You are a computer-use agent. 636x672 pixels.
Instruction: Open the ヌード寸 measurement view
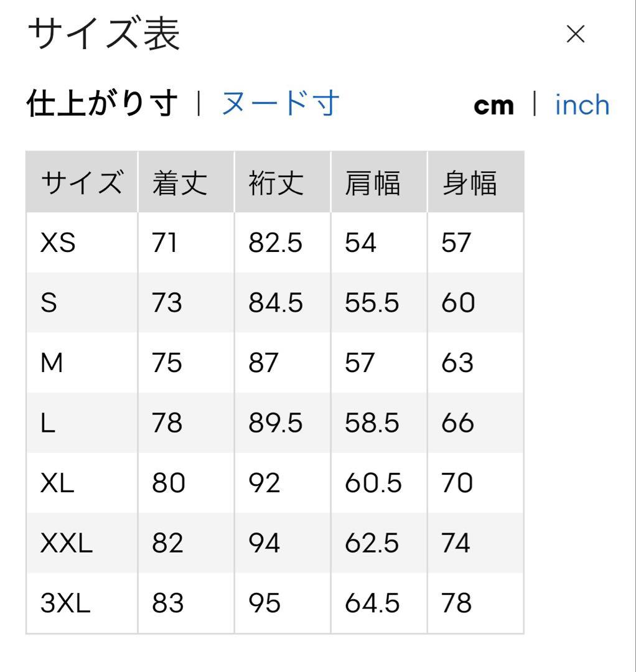click(279, 104)
